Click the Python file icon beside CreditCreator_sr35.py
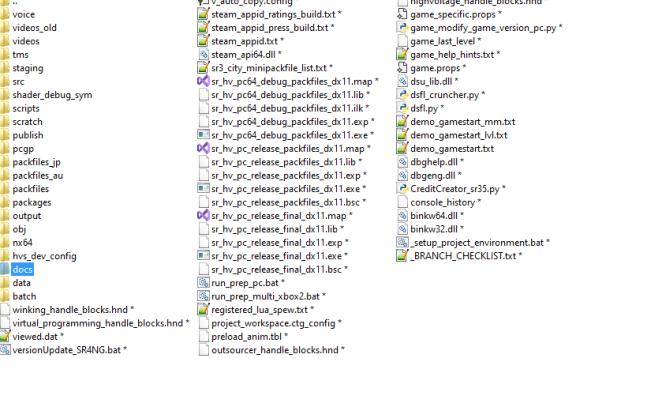This screenshot has height=400, width=647. tap(402, 188)
